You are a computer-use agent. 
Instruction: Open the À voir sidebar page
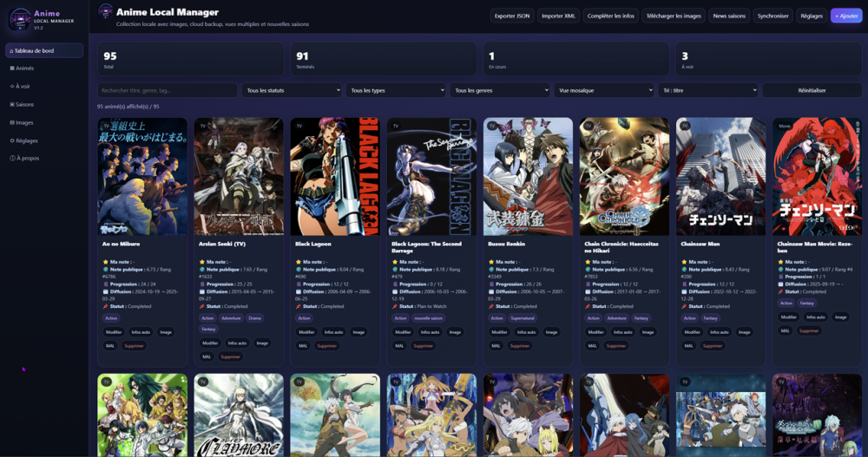[x=44, y=87]
